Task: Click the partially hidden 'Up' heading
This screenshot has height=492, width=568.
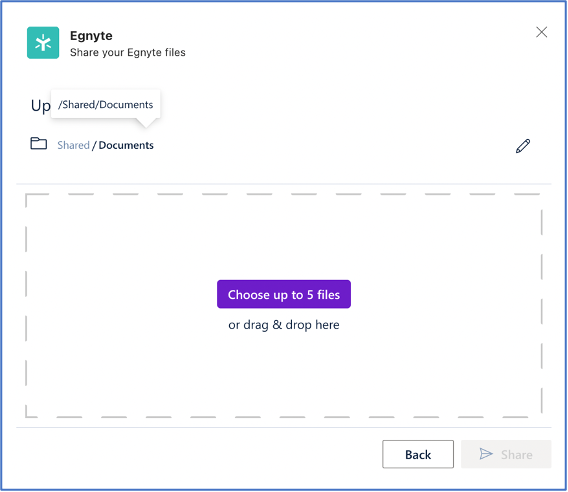Action: (x=41, y=106)
